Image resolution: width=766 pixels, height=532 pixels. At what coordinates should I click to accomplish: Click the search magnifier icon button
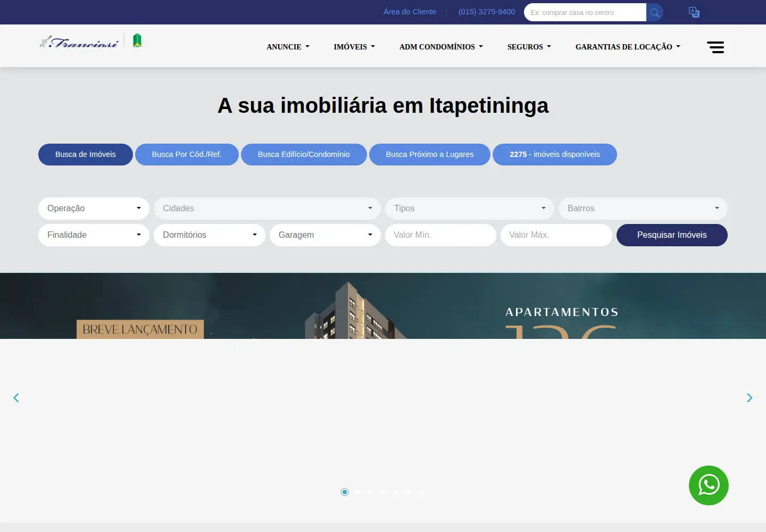tap(655, 12)
